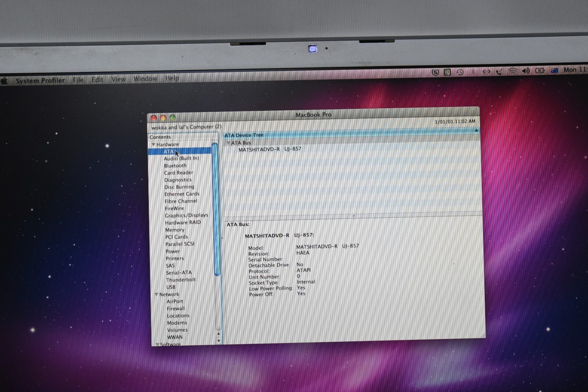This screenshot has height=392, width=588.
Task: Select Bluetooth in the Hardware list
Action: click(x=175, y=165)
